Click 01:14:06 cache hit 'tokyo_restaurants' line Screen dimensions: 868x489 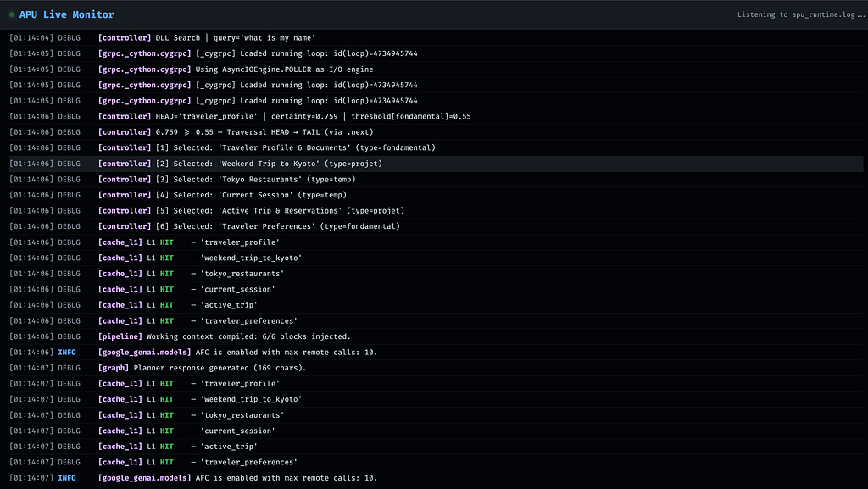click(437, 274)
